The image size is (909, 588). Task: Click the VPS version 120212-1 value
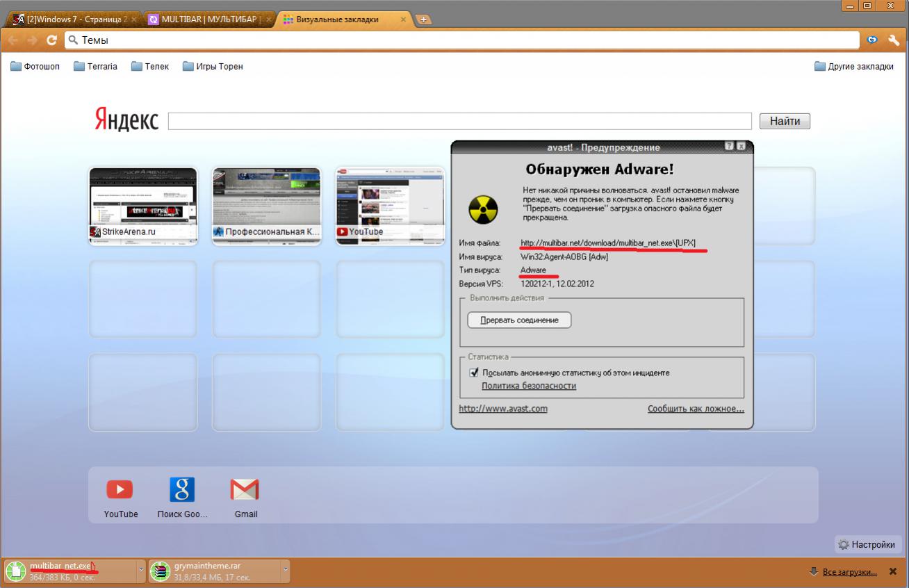[x=557, y=284]
